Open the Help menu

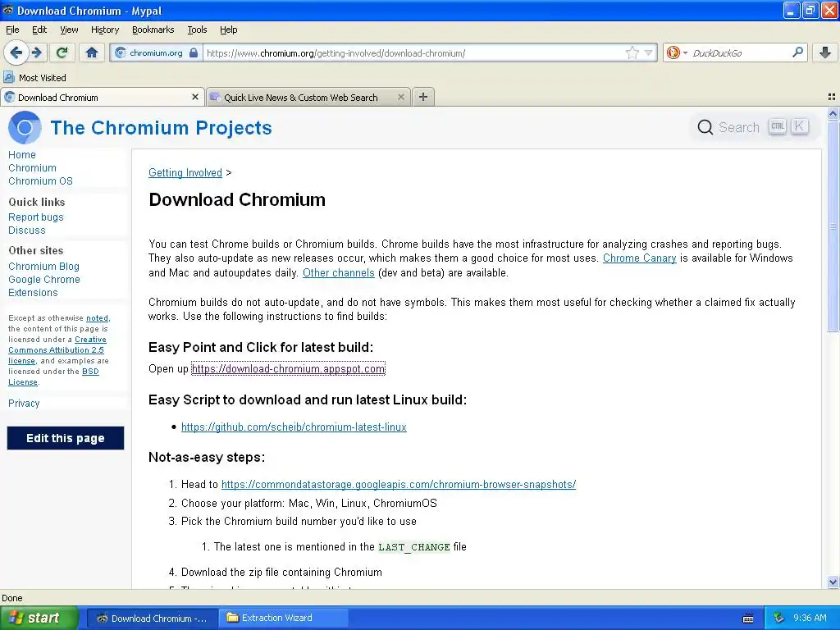coord(228,30)
